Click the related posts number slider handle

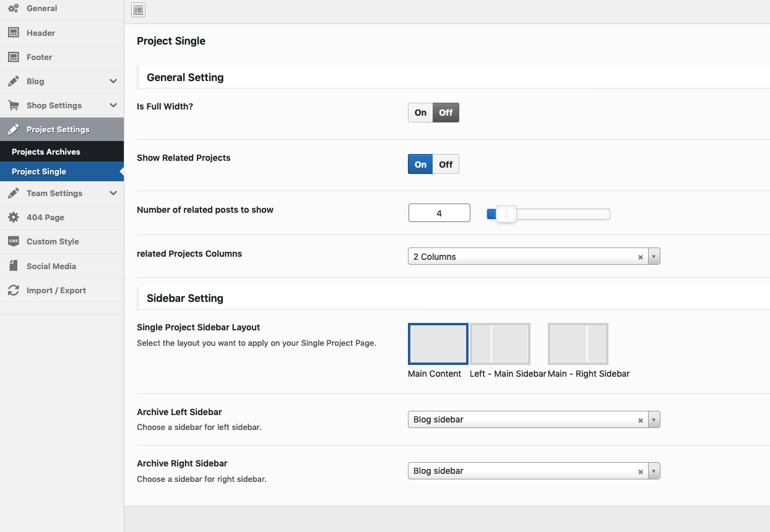tap(506, 214)
